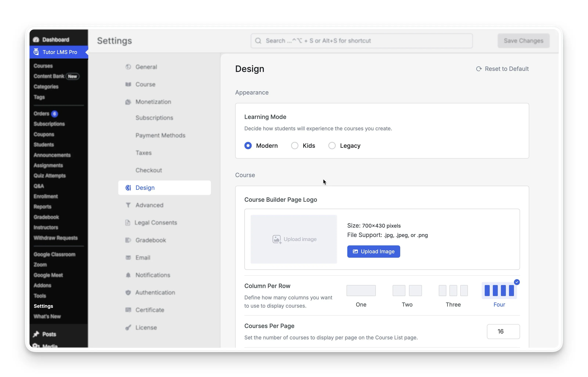Viewport: 588px width, 377px height.
Task: Open Google Classroom in the sidebar
Action: pos(54,254)
